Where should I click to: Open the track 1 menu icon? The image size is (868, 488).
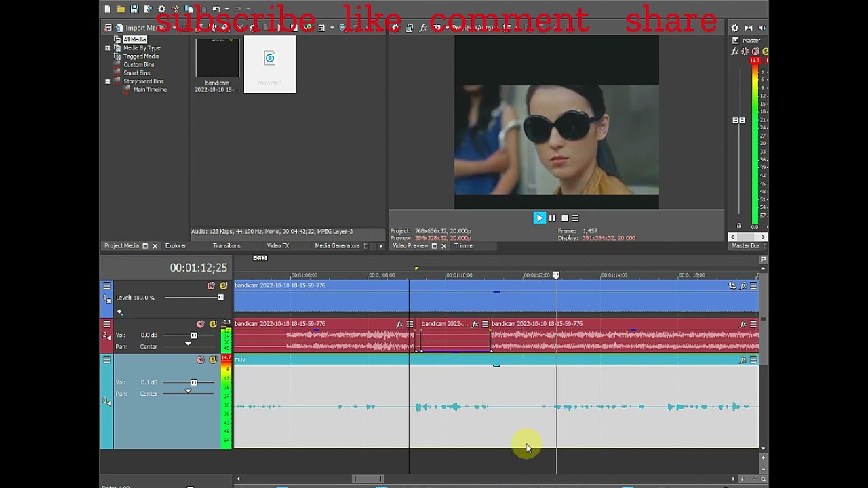pos(106,286)
